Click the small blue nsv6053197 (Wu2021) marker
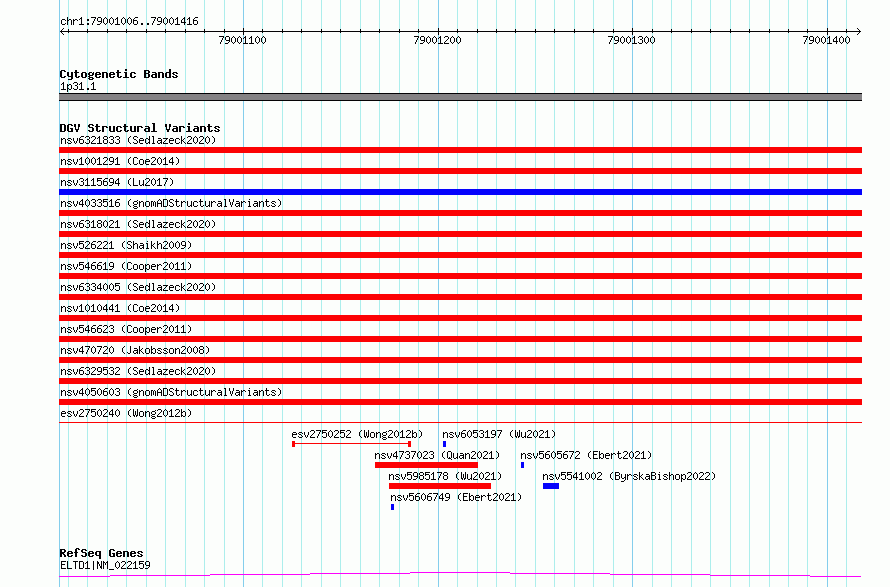The width and height of the screenshot is (890, 587). [x=444, y=444]
